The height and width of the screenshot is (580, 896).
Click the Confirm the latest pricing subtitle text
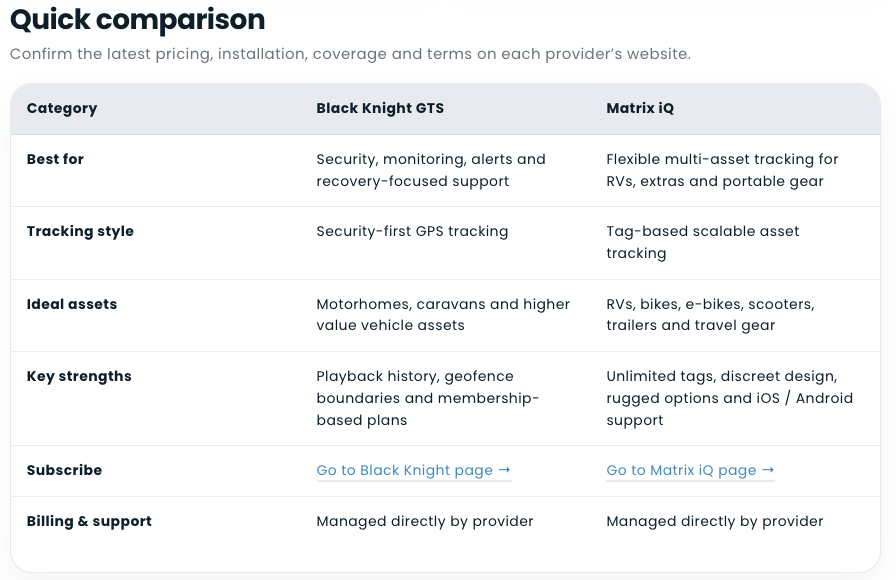coord(350,54)
